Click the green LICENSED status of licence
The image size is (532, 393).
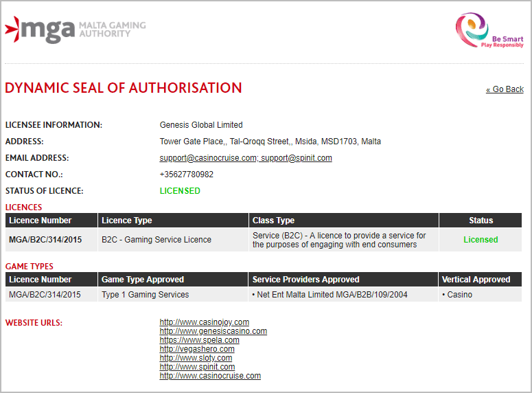click(x=180, y=191)
